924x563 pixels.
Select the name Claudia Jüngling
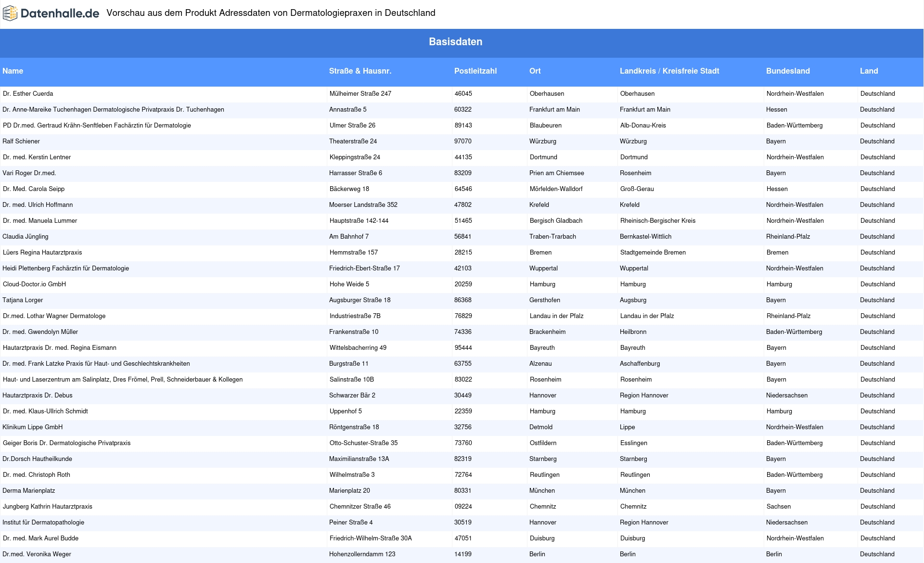(x=26, y=237)
